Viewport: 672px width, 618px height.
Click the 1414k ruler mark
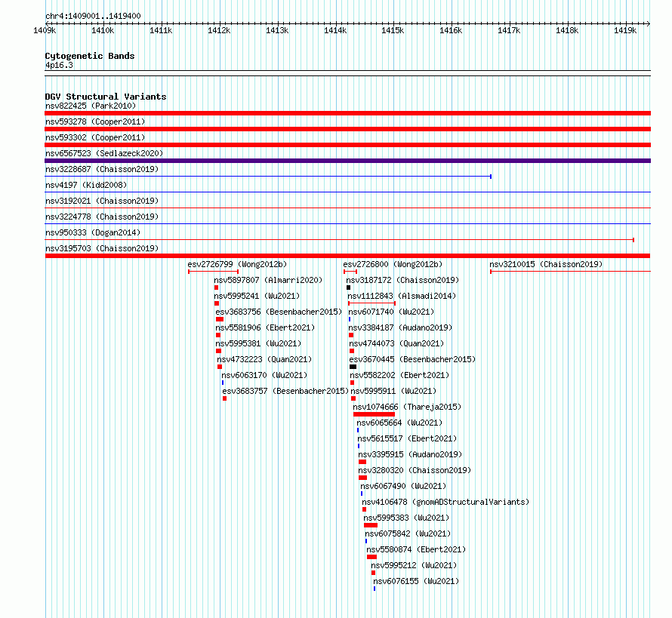coord(335,30)
